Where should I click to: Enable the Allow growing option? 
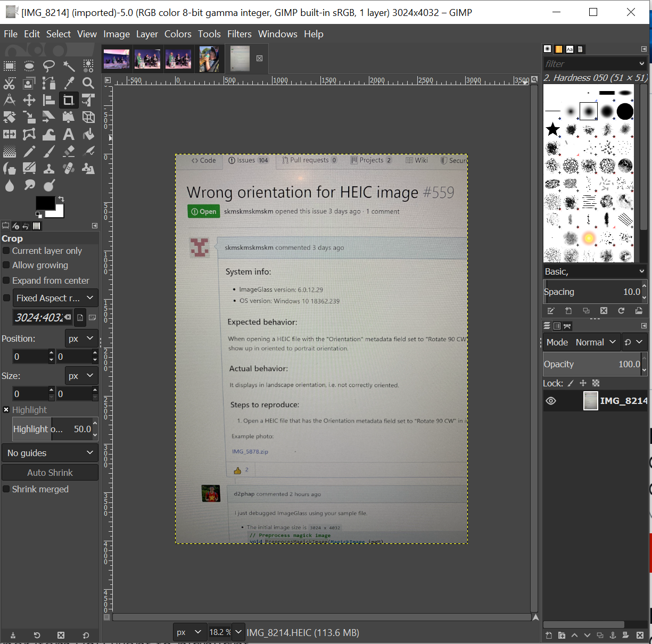[x=6, y=265]
